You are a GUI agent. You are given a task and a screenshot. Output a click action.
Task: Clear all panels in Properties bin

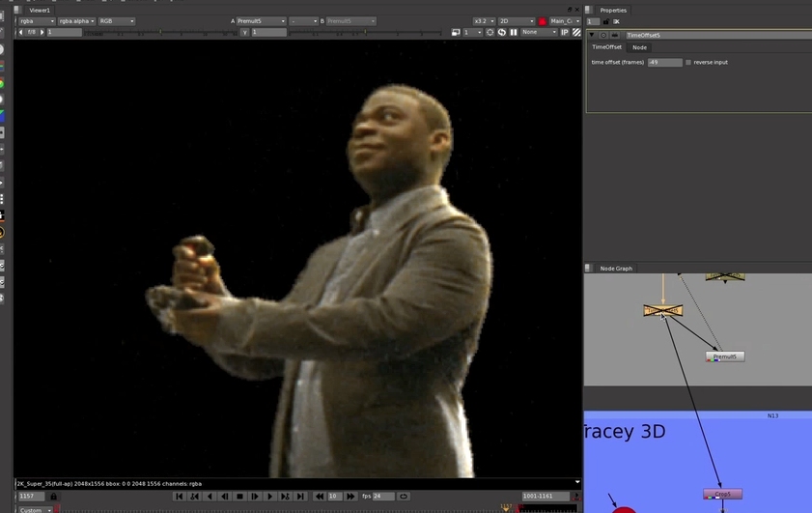[x=616, y=22]
